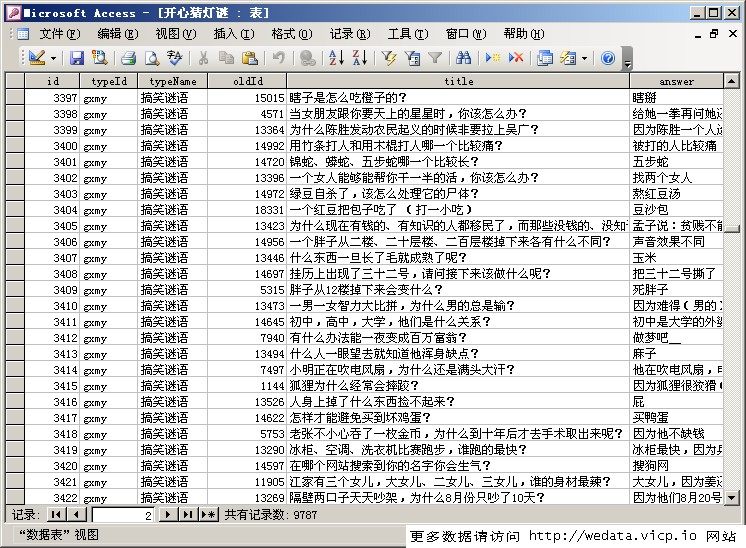Select the typeId column header
Viewport: 746px width, 548px height.
pos(109,81)
